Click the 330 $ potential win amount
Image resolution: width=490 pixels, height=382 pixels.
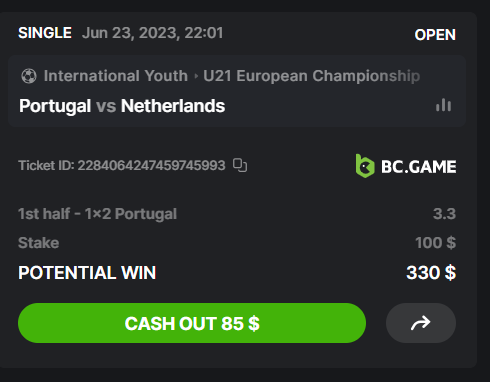click(x=431, y=272)
